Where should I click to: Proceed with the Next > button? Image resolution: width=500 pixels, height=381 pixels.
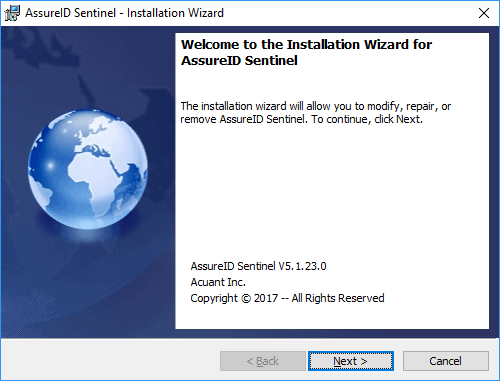pos(351,361)
